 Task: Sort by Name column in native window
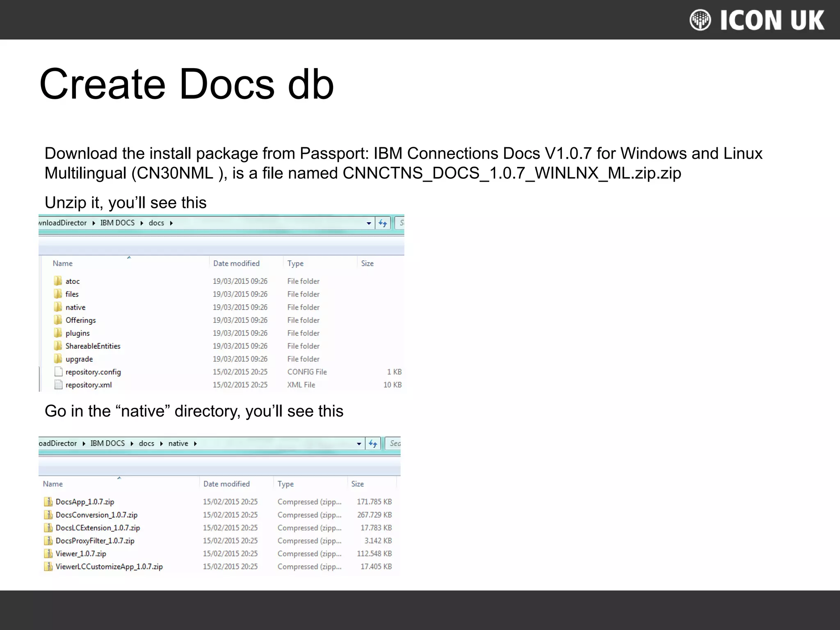coord(53,484)
